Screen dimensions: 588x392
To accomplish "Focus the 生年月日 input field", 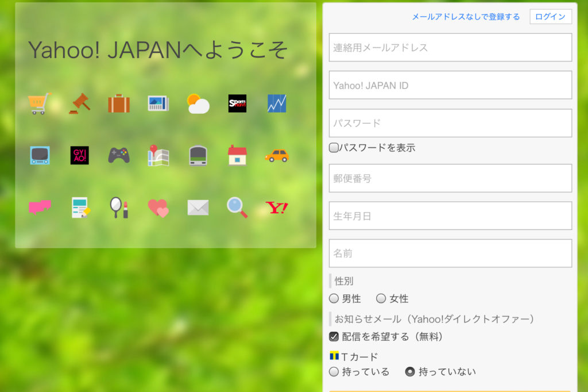I will (450, 216).
